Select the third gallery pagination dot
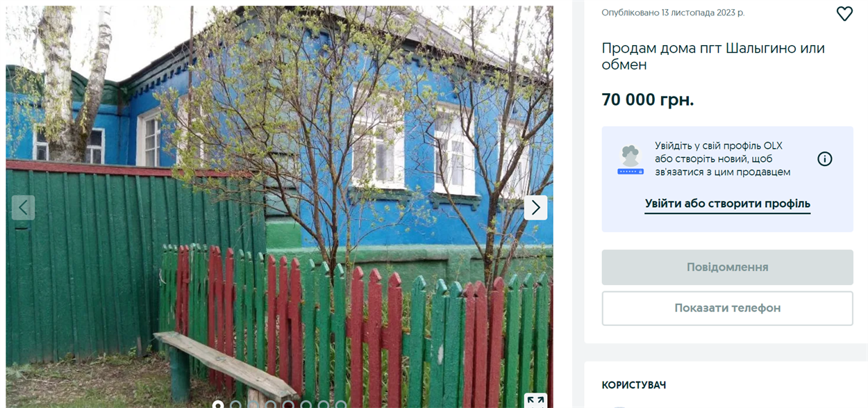Viewport: 868px width, 408px height. [253, 405]
